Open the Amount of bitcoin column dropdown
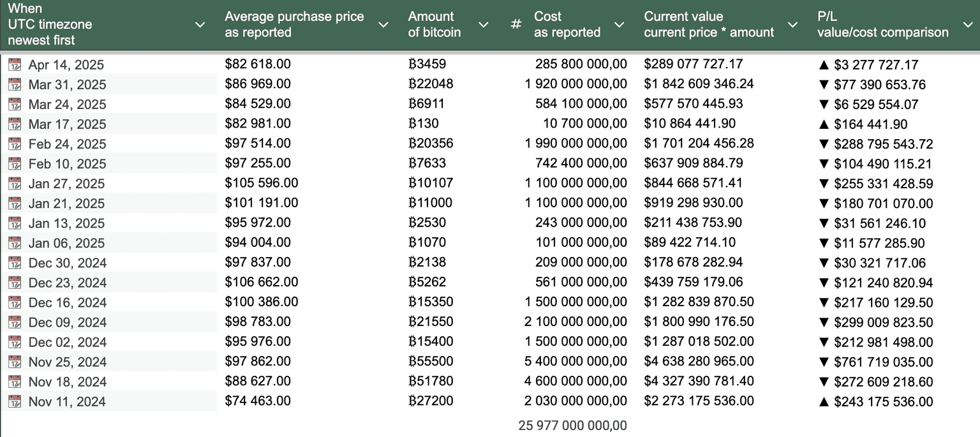Image resolution: width=980 pixels, height=437 pixels. [x=484, y=25]
